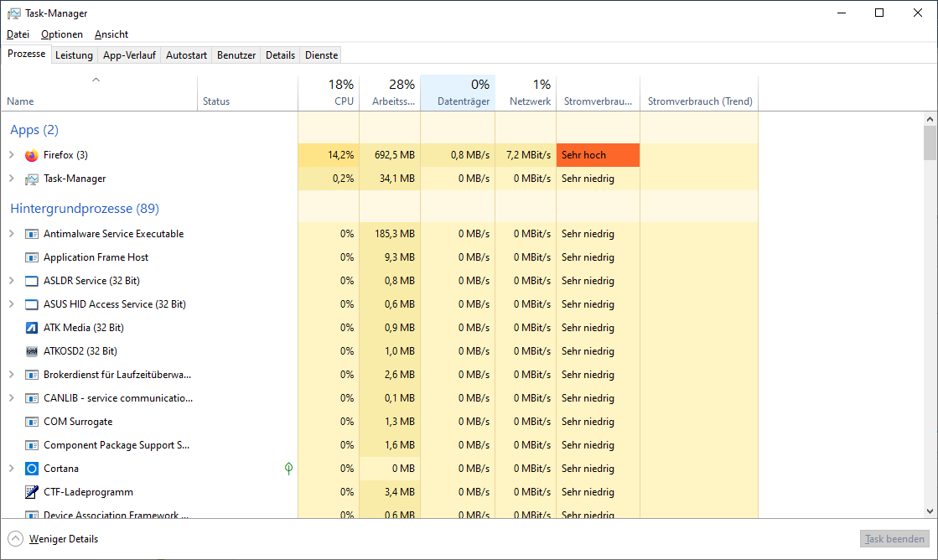Click Weniger Details link
The width and height of the screenshot is (938, 560).
64,539
